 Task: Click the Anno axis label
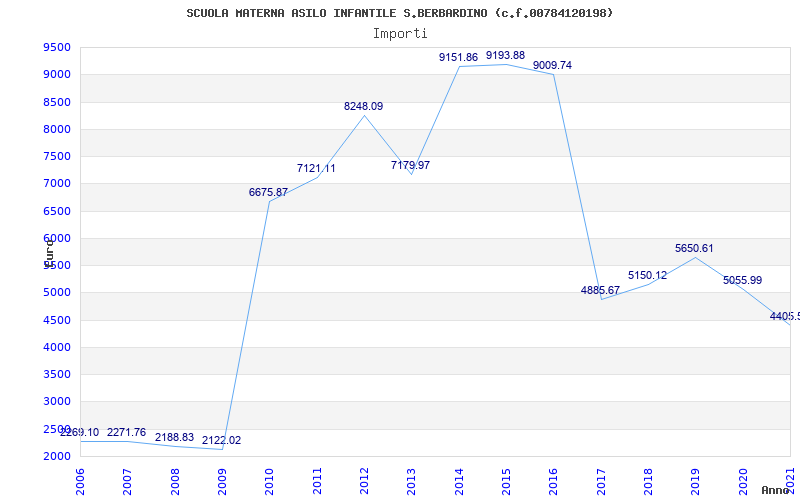(x=775, y=490)
